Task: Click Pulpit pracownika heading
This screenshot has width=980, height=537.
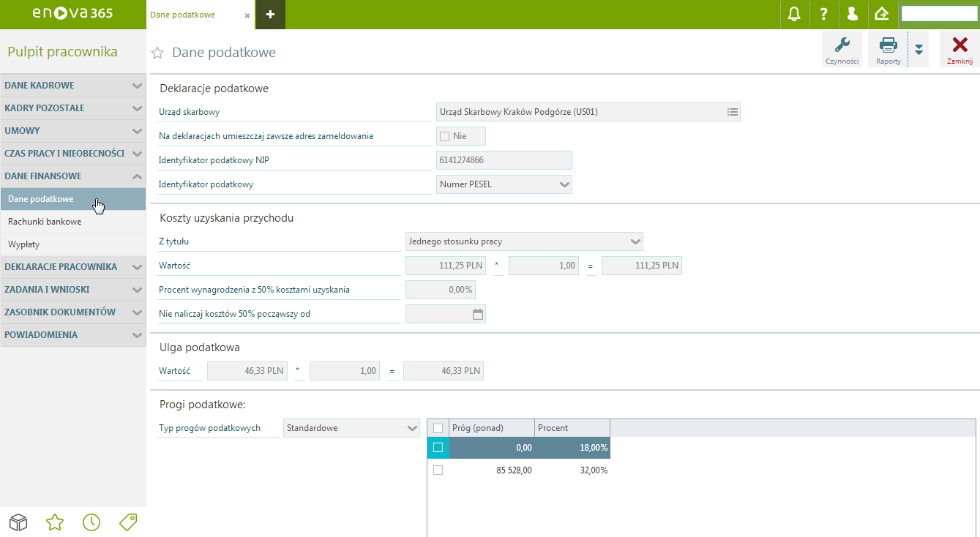Action: click(x=62, y=51)
